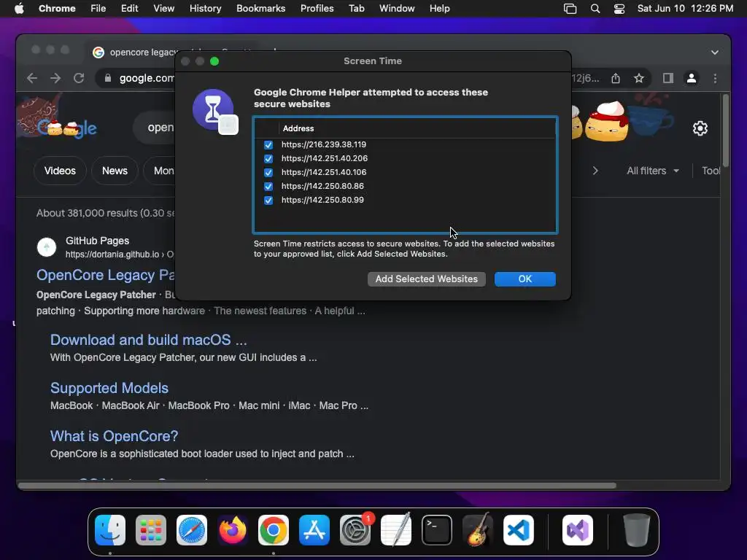
Task: Click Chrome's back arrow
Action: click(32, 78)
